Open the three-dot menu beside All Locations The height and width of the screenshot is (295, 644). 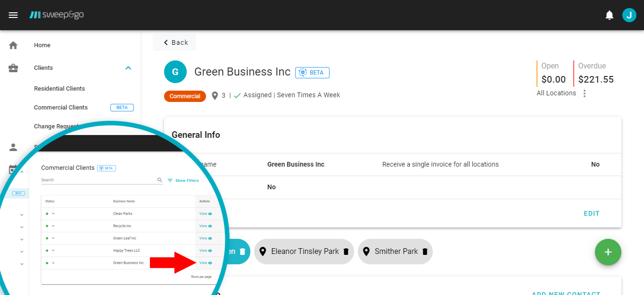click(585, 93)
